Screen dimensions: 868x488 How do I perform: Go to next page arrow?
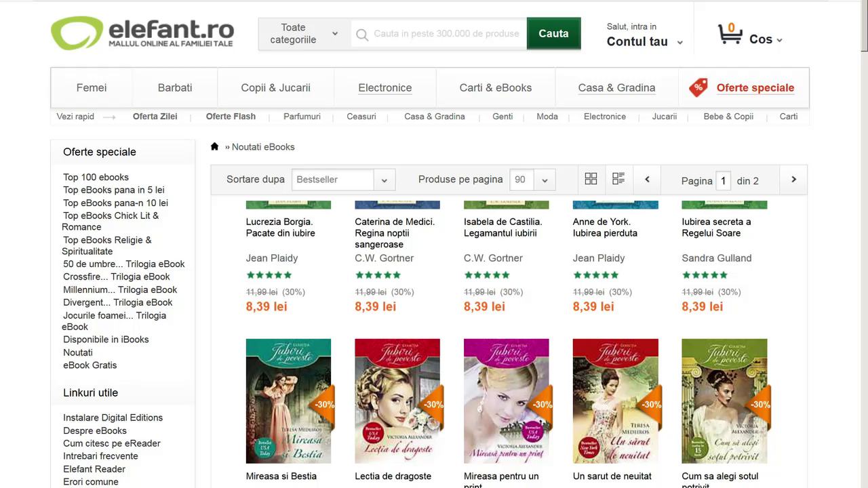(793, 180)
